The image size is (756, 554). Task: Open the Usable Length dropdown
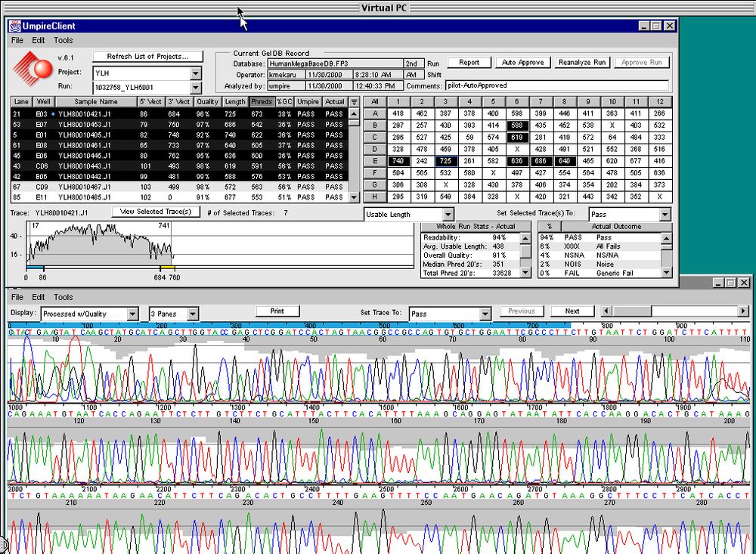coord(448,214)
